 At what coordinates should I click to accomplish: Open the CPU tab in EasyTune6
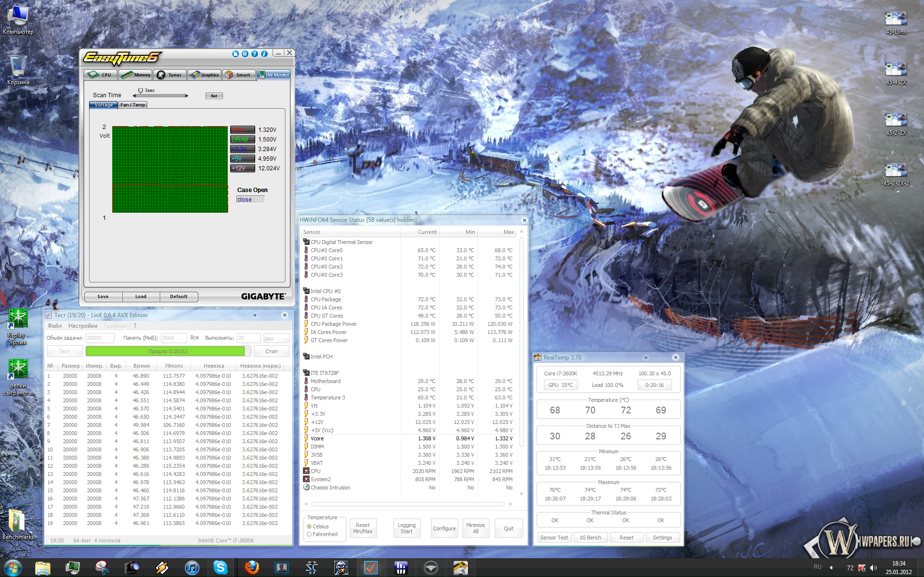click(x=101, y=75)
